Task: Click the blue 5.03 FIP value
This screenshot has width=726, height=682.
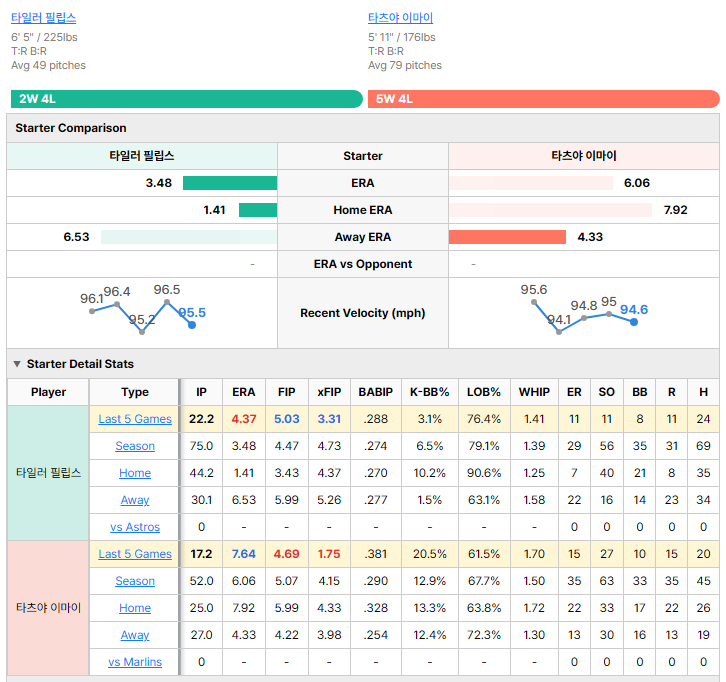Action: point(287,419)
